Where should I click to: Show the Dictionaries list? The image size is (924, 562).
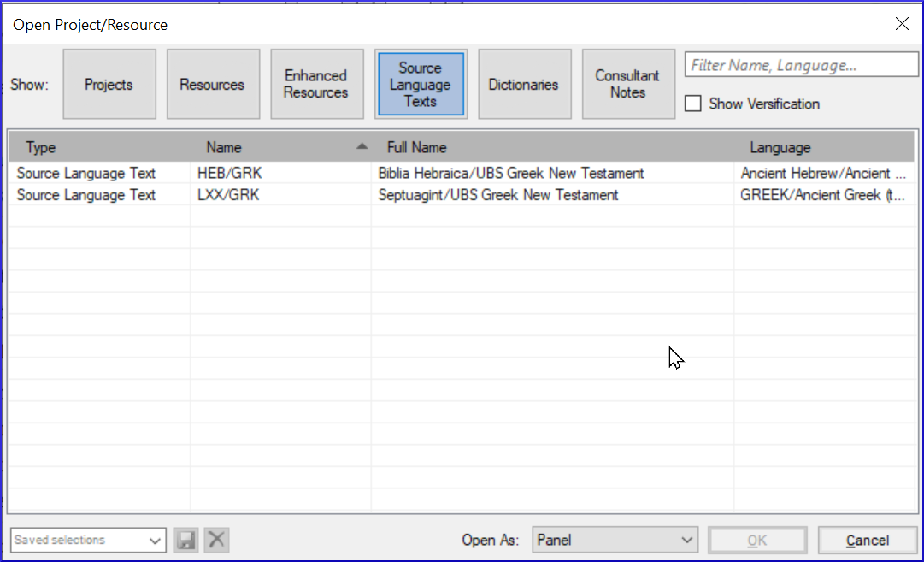[x=525, y=85]
